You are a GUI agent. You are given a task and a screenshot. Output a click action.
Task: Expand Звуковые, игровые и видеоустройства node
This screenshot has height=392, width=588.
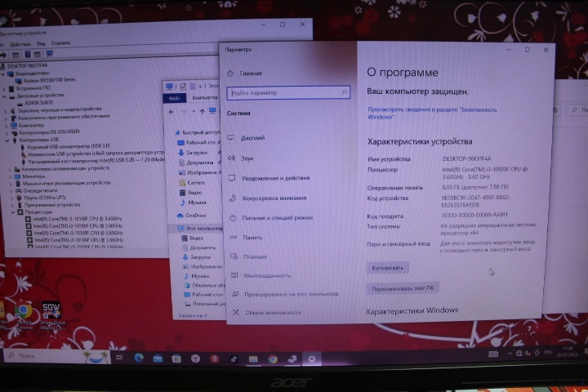pyautogui.click(x=6, y=111)
